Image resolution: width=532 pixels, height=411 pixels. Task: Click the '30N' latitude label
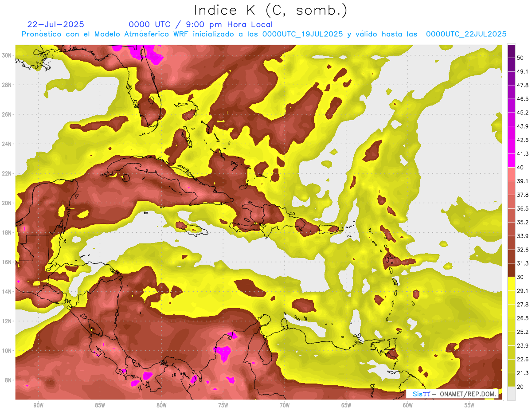click(x=7, y=55)
